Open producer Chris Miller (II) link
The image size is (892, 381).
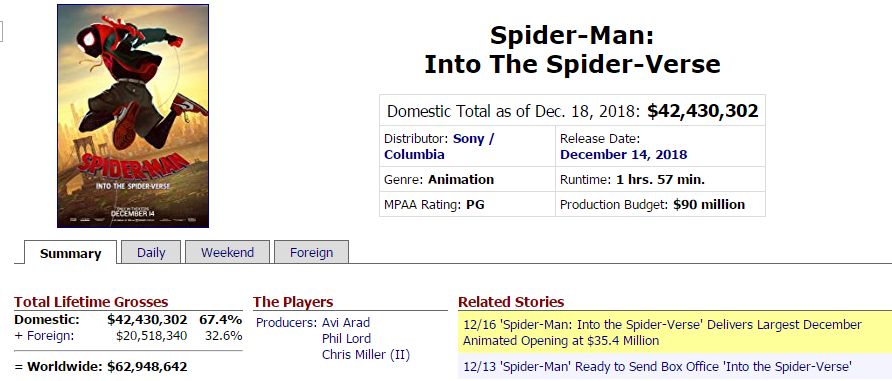[366, 355]
